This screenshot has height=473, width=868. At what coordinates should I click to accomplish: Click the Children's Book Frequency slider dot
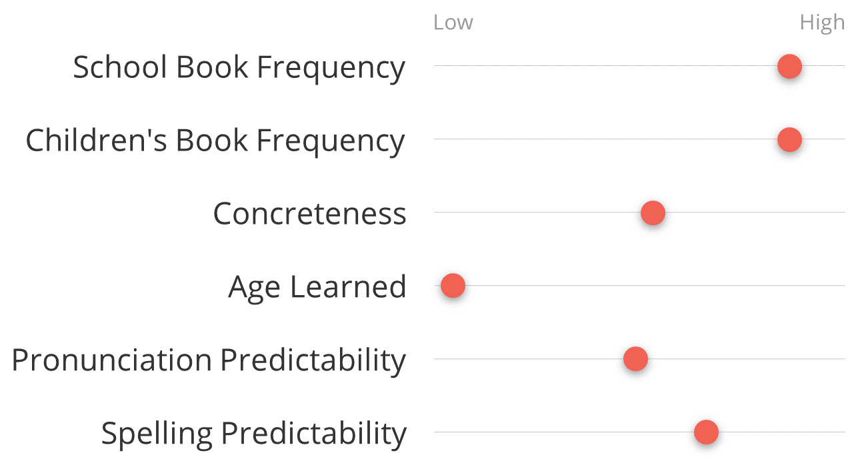click(x=789, y=140)
